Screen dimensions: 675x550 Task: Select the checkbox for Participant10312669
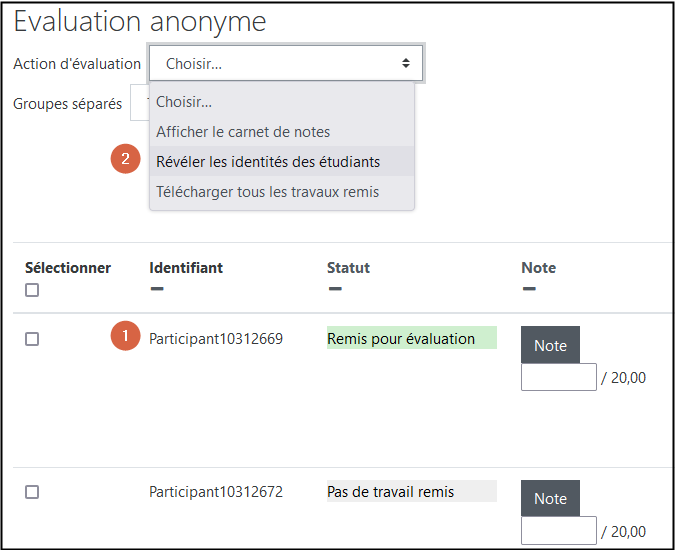[32, 339]
